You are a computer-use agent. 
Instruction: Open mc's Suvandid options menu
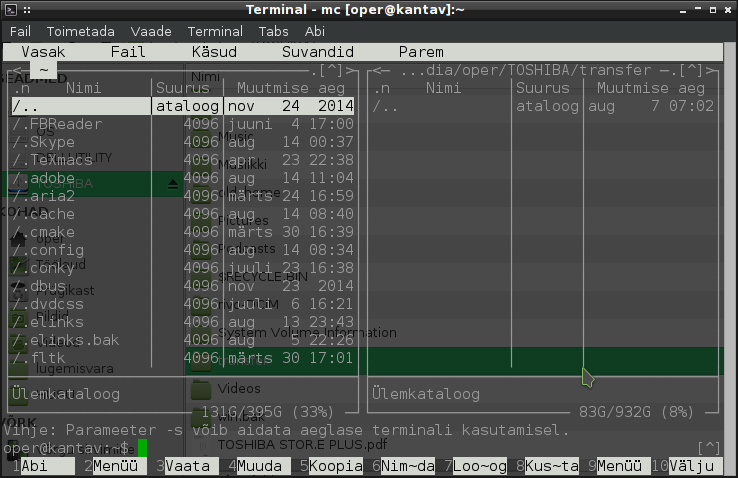tap(318, 52)
